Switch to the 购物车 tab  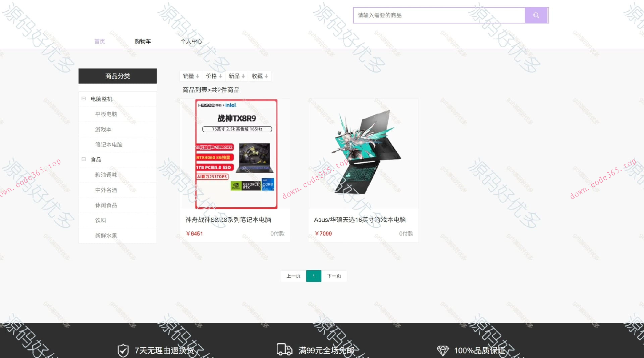(143, 41)
